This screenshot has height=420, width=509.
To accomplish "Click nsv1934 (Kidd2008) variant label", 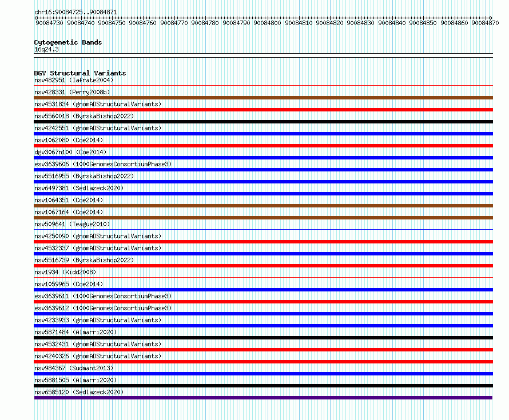I will pyautogui.click(x=65, y=272).
